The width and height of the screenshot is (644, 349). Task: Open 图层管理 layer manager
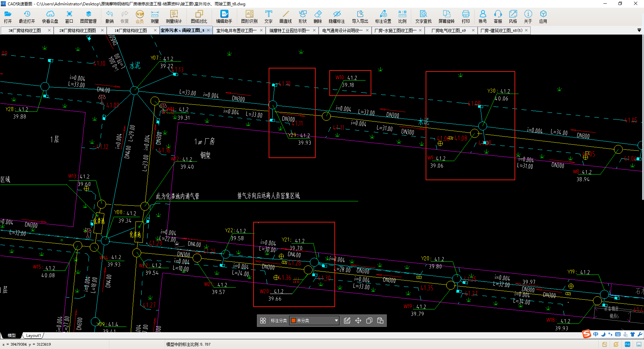click(88, 16)
